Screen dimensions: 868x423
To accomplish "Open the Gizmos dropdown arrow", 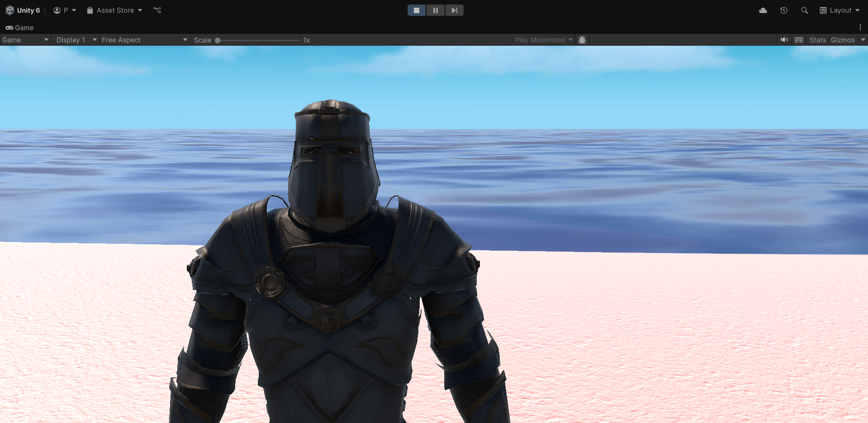I will [x=863, y=40].
